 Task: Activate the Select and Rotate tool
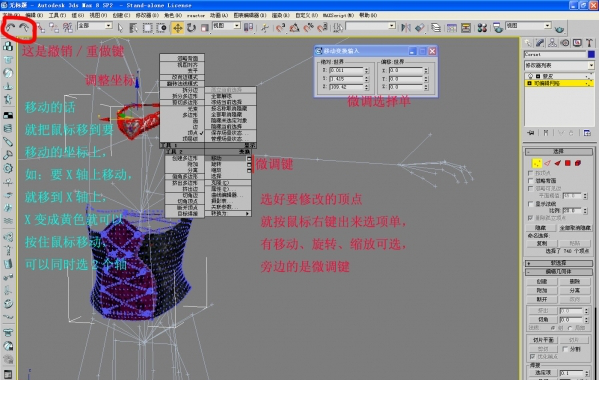point(191,28)
